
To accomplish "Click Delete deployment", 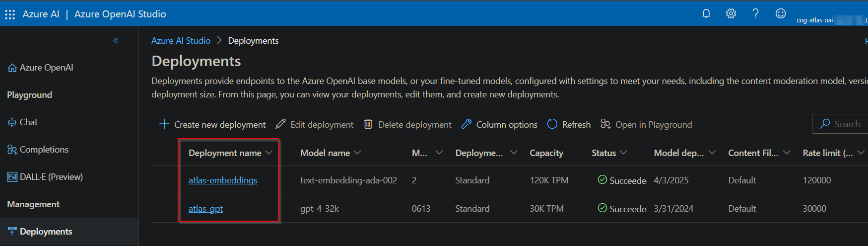I will [x=408, y=124].
